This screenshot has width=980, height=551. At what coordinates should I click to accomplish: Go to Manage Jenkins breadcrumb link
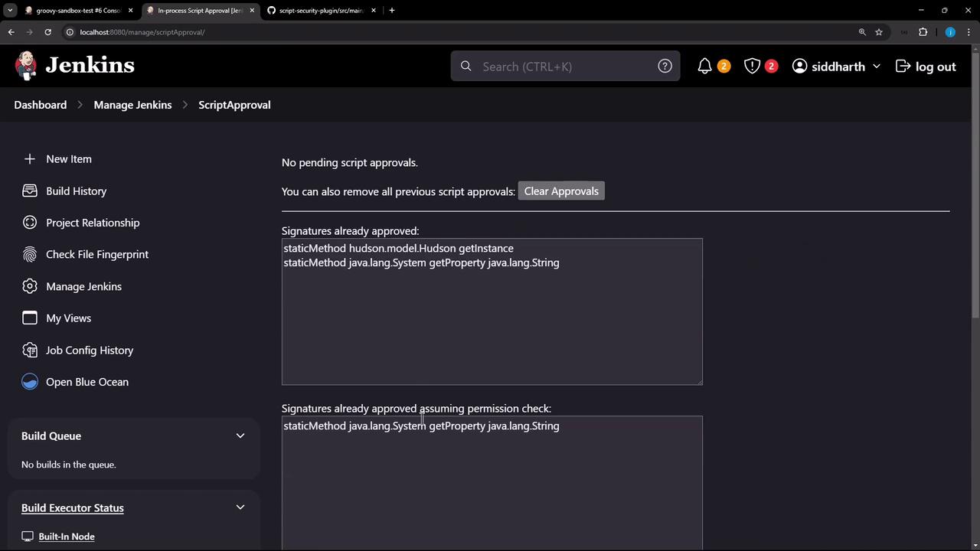click(x=132, y=105)
